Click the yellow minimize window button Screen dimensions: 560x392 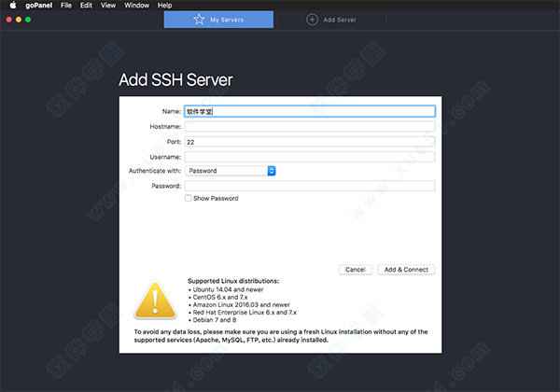point(19,20)
